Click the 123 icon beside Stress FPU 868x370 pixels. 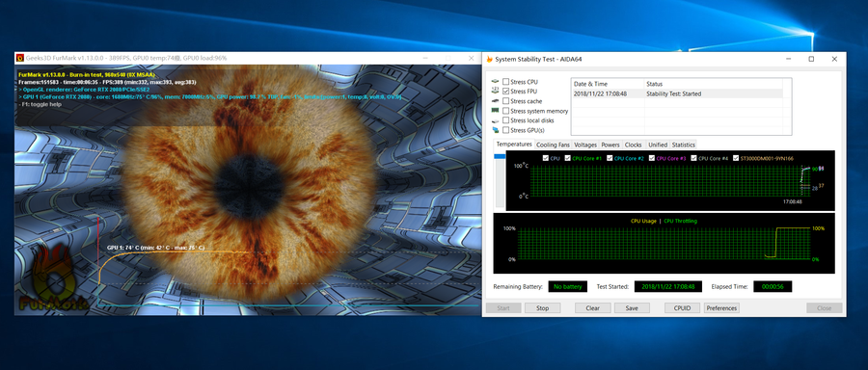pos(495,92)
